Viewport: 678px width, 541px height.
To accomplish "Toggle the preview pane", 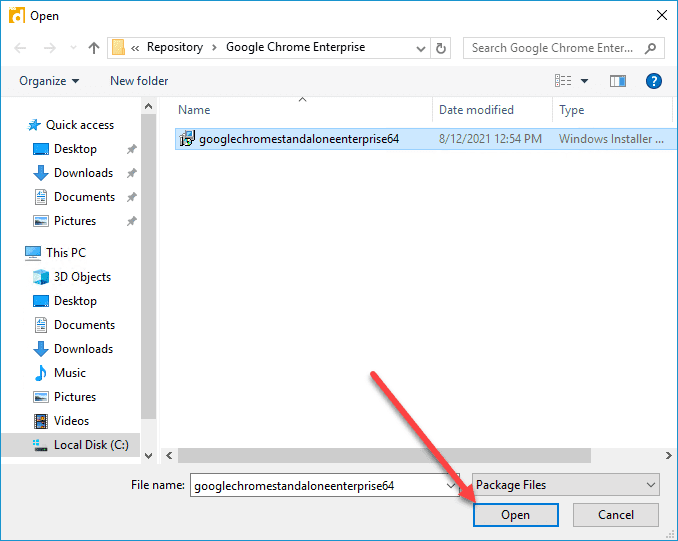I will point(618,81).
